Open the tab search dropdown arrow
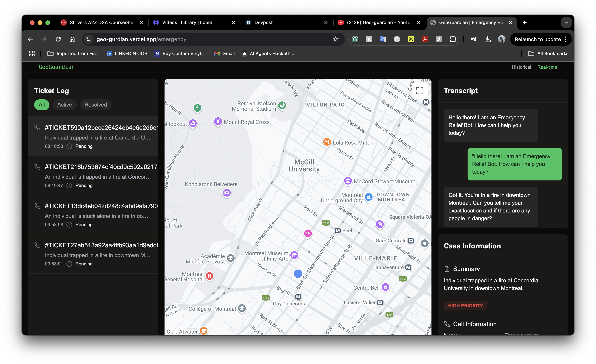596x364 pixels. (x=566, y=23)
